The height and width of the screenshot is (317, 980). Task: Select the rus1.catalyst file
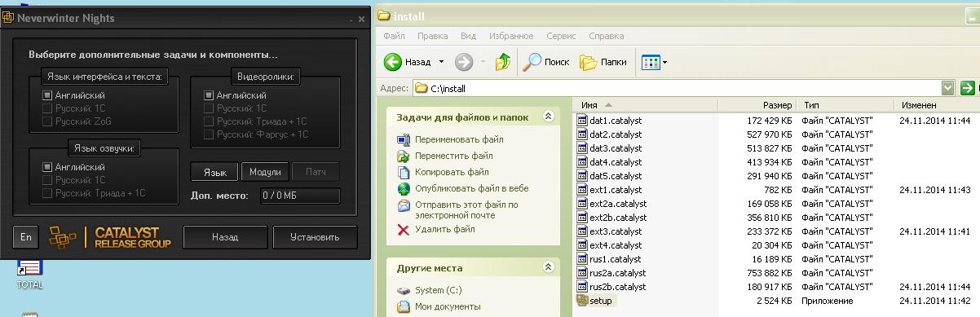tap(609, 258)
